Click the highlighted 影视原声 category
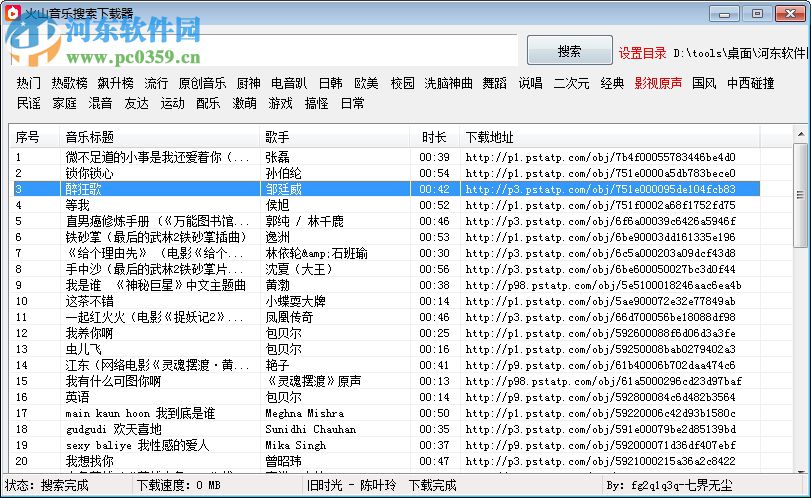 tap(658, 83)
